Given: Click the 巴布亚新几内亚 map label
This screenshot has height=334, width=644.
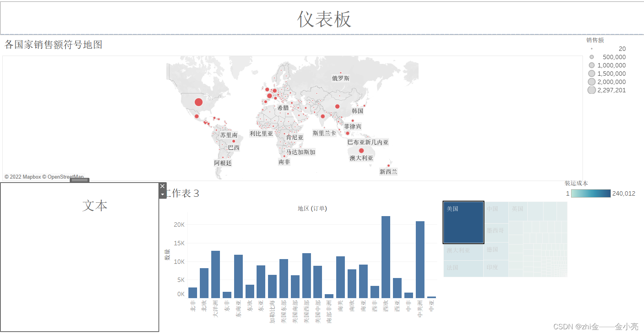Looking at the screenshot, I should point(368,142).
